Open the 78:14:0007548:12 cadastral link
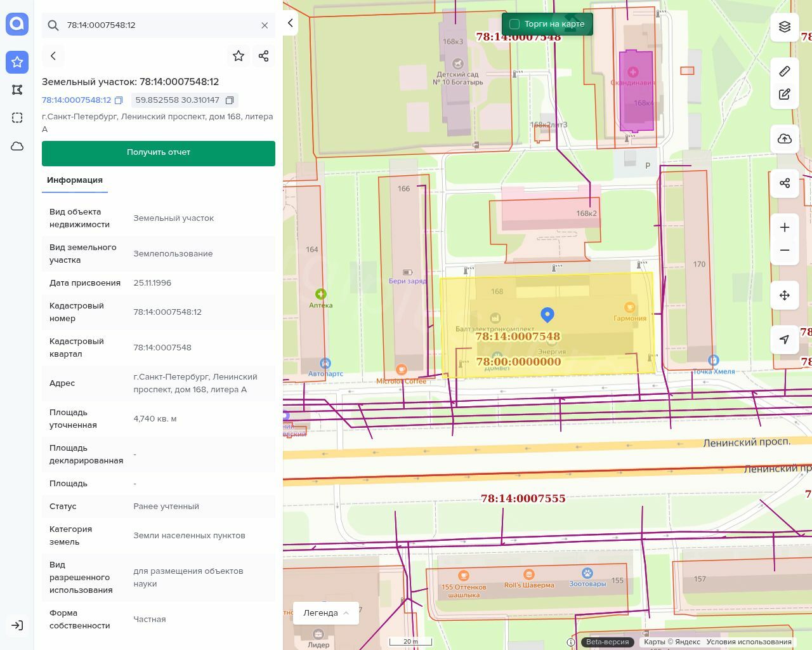This screenshot has height=650, width=812. point(76,100)
